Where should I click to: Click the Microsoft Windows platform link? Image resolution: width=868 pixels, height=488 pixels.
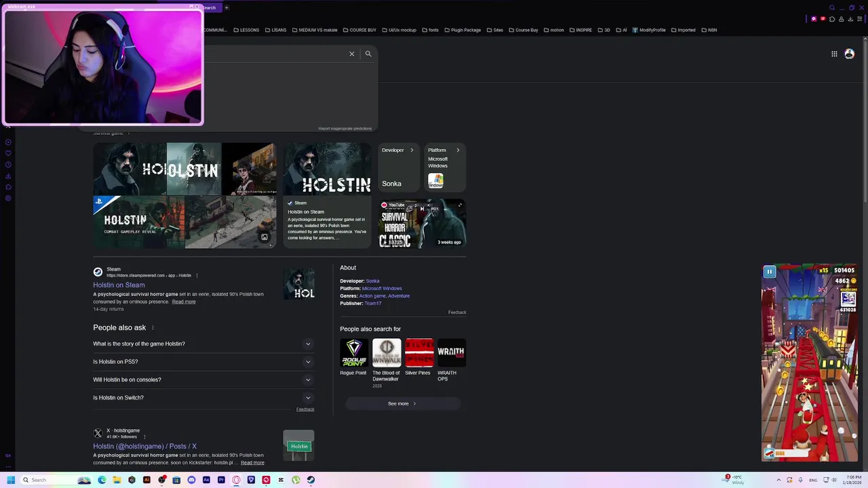[382, 289]
